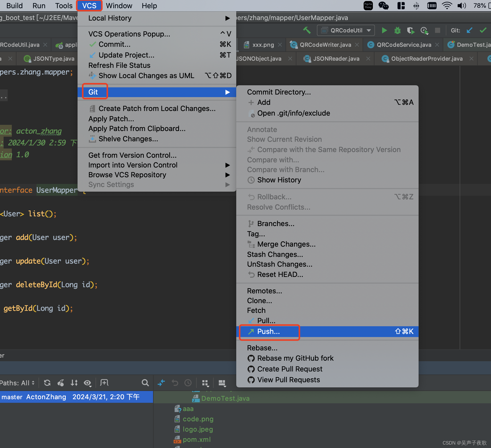
Task: Click the show diff arrows icon
Action: pos(161,383)
